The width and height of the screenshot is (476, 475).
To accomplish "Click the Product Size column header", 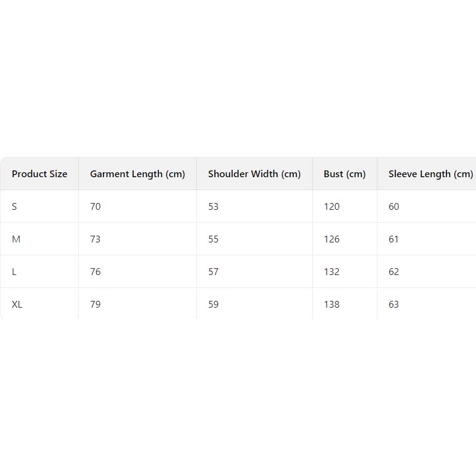I will [x=39, y=174].
